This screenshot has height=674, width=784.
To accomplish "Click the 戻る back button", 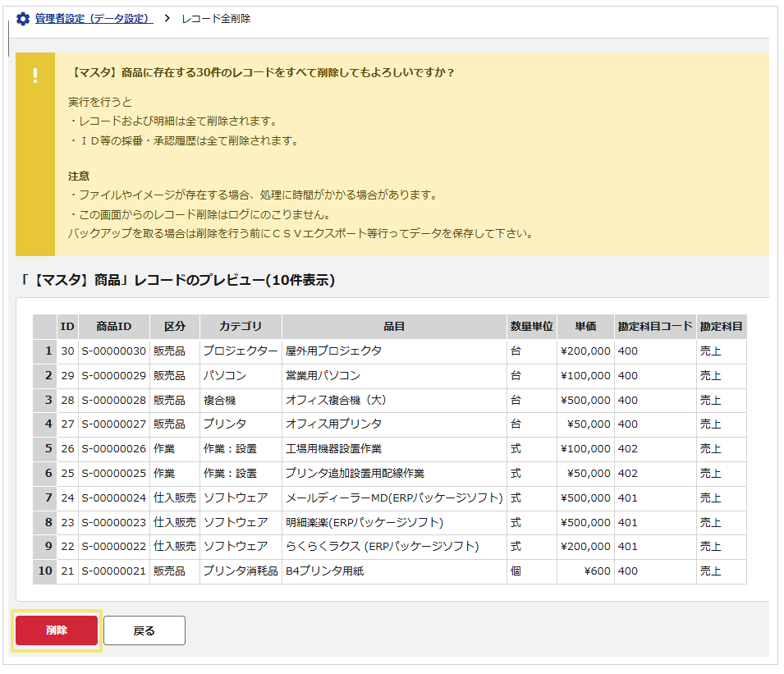I will (x=144, y=630).
